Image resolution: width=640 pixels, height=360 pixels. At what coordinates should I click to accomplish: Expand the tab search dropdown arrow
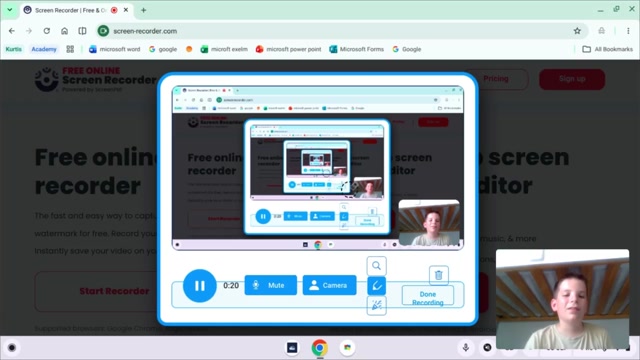(x=9, y=10)
